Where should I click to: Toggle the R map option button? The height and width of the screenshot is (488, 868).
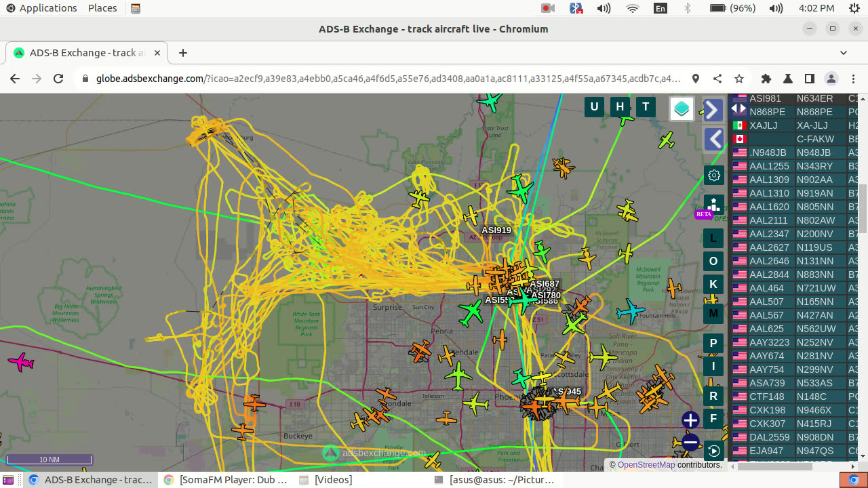[x=713, y=396]
